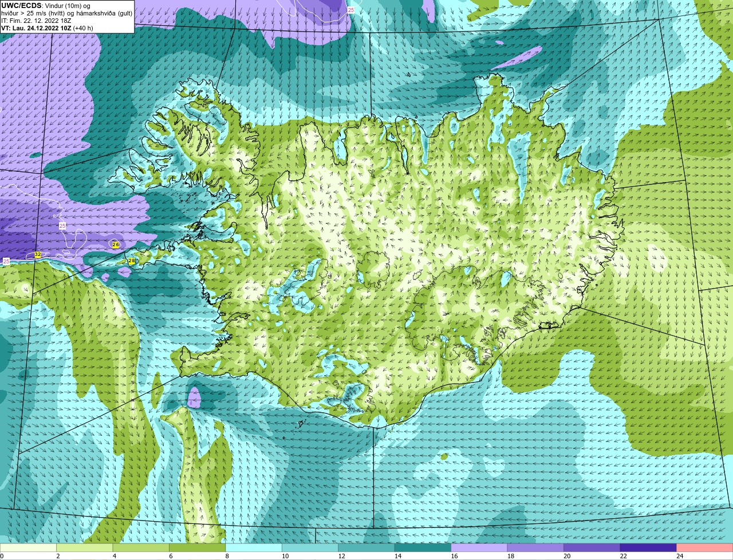Pick the dark indigo 22–24 legend swatch
The image size is (733, 560).
pyautogui.click(x=648, y=548)
